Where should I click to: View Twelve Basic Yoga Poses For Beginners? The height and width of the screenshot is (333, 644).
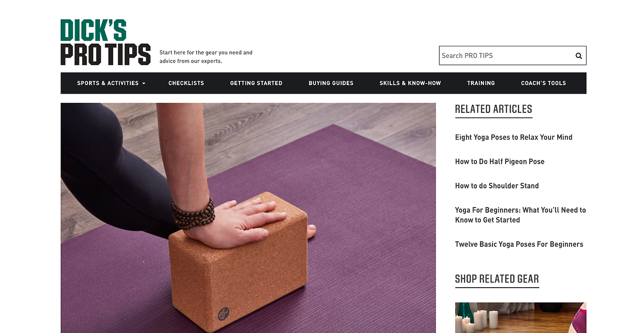point(519,244)
